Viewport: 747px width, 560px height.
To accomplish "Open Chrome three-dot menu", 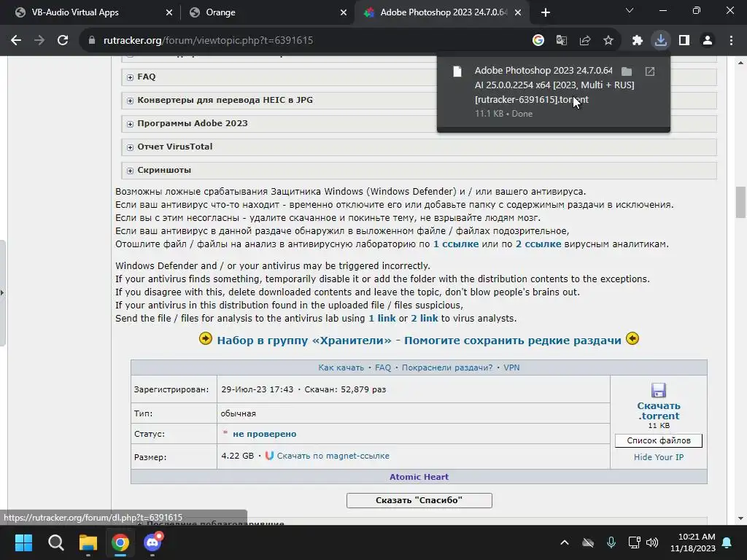I will pos(731,41).
